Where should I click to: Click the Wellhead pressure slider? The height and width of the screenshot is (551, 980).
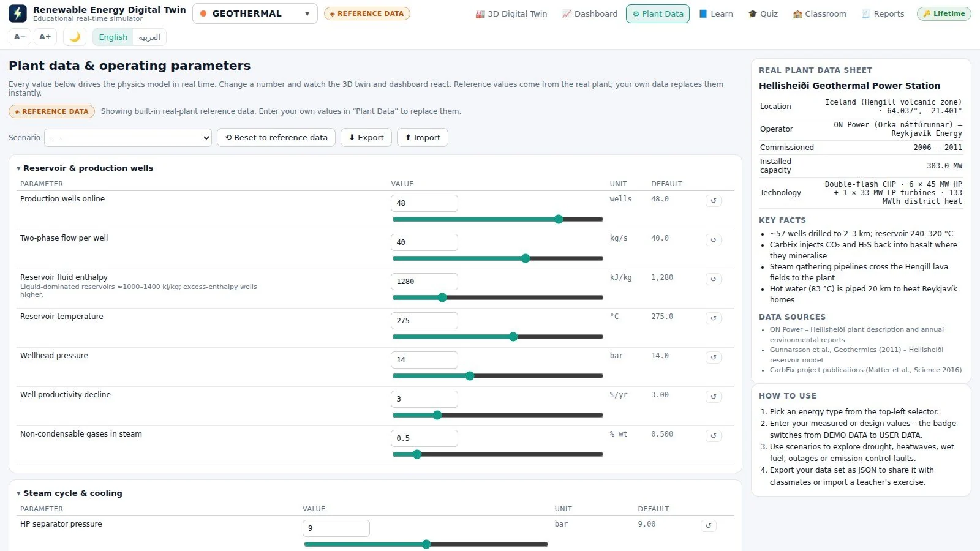pos(497,376)
